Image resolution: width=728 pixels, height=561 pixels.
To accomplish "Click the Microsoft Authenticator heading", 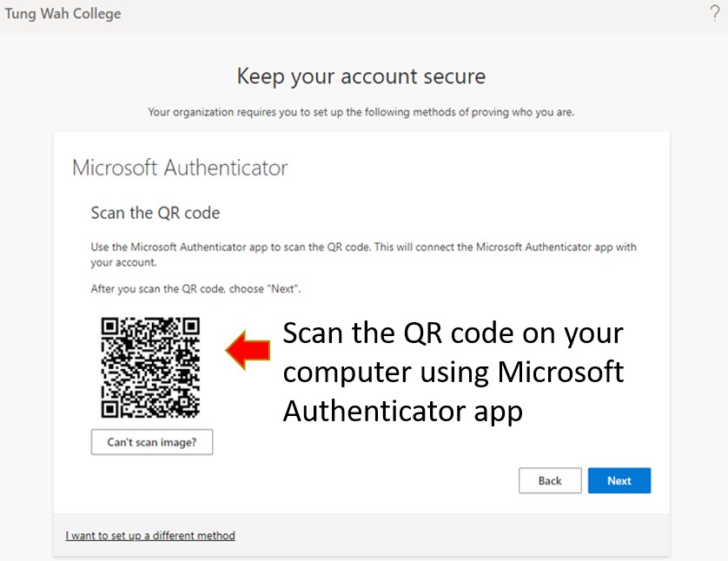I will pyautogui.click(x=180, y=168).
